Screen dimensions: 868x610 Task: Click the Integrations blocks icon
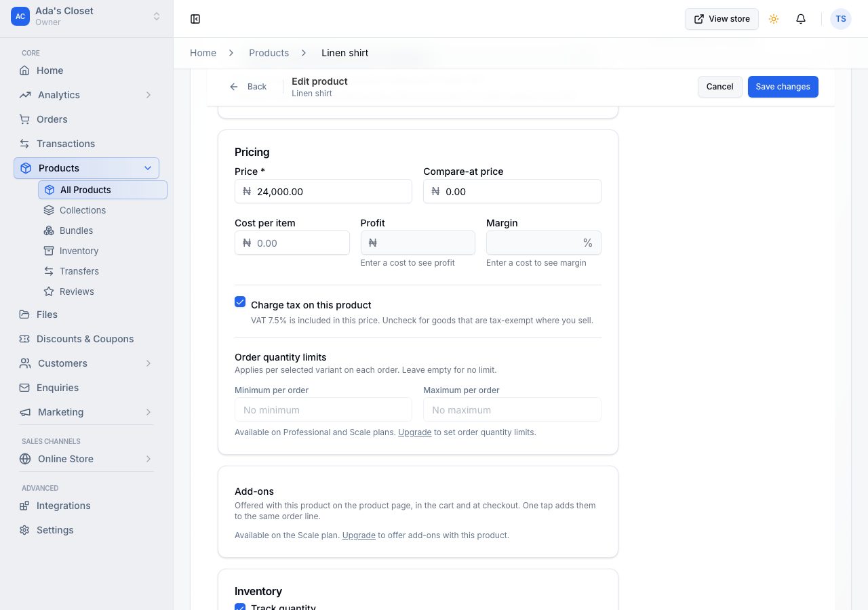(24, 506)
